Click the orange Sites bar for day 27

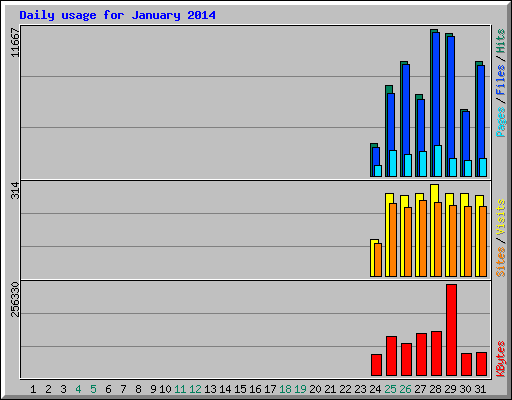[423, 238]
